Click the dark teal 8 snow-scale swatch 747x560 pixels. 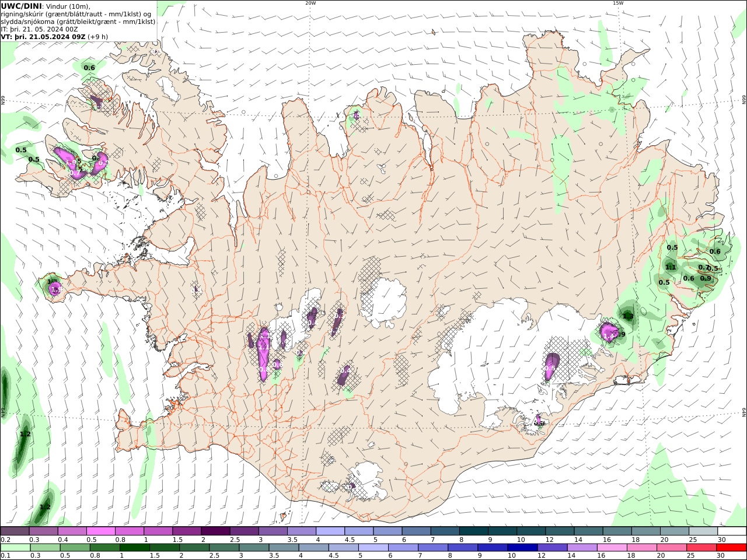click(x=474, y=531)
